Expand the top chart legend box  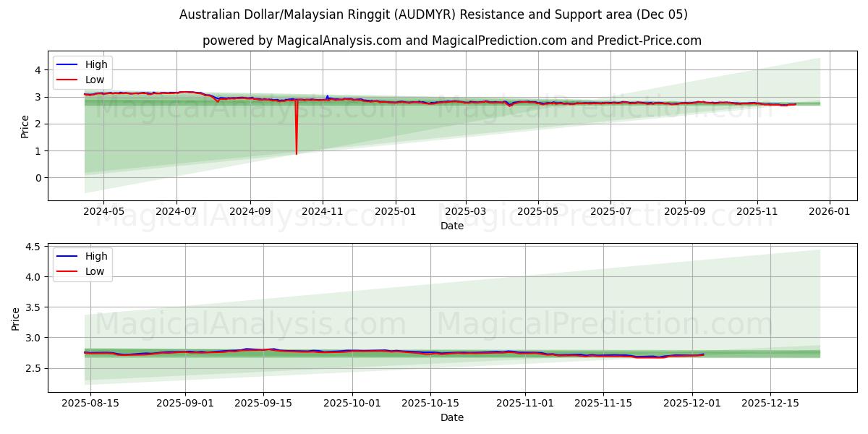click(83, 71)
